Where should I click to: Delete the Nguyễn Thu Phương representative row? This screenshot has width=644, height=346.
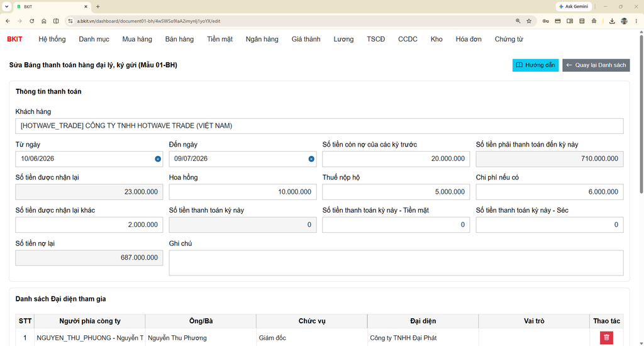pyautogui.click(x=606, y=338)
